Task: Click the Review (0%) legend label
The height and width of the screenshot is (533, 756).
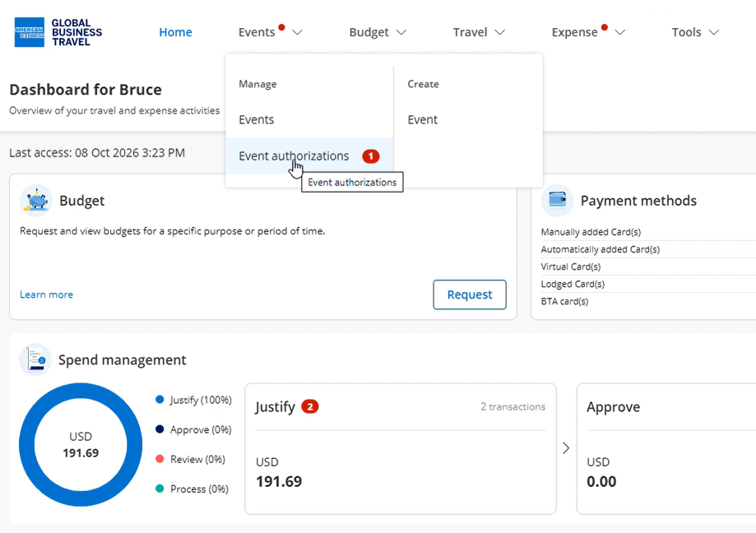Action: click(197, 459)
